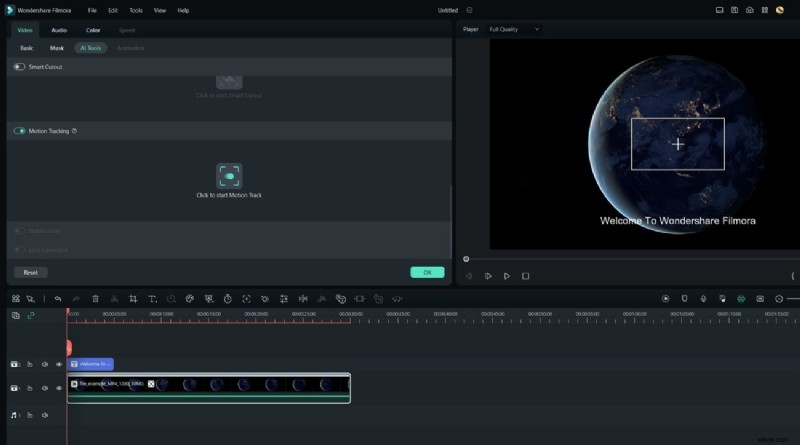Click the render preview icon
Viewport: 800px width, 445px height.
coord(666,299)
